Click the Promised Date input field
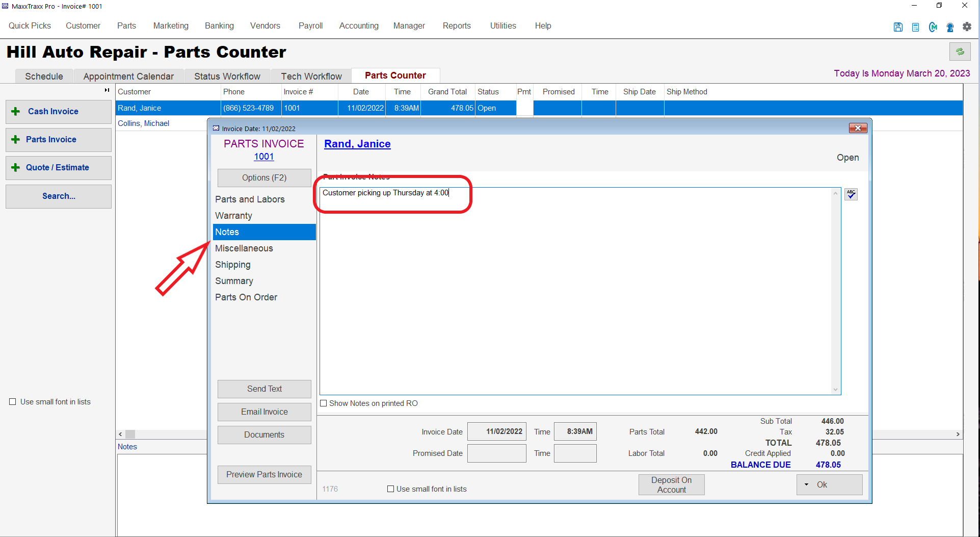980x537 pixels. [x=496, y=453]
